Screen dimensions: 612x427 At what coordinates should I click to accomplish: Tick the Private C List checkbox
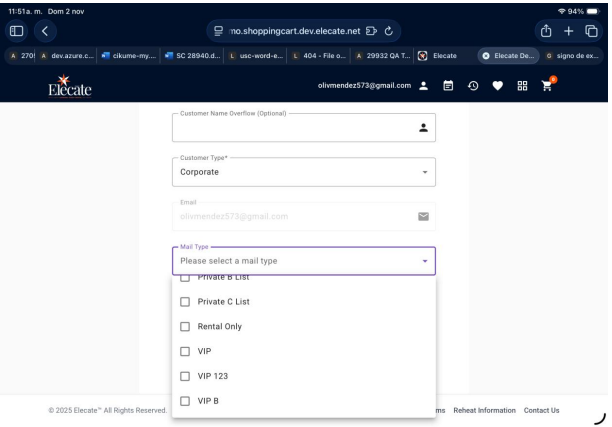[x=184, y=301]
